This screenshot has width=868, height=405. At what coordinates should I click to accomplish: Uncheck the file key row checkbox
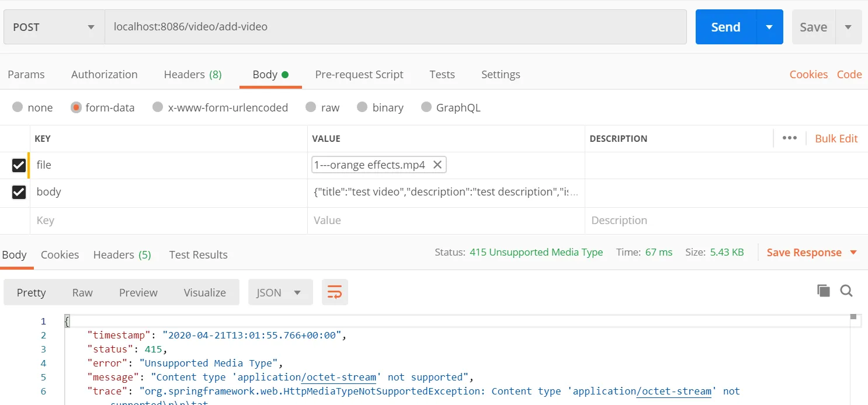click(x=19, y=165)
